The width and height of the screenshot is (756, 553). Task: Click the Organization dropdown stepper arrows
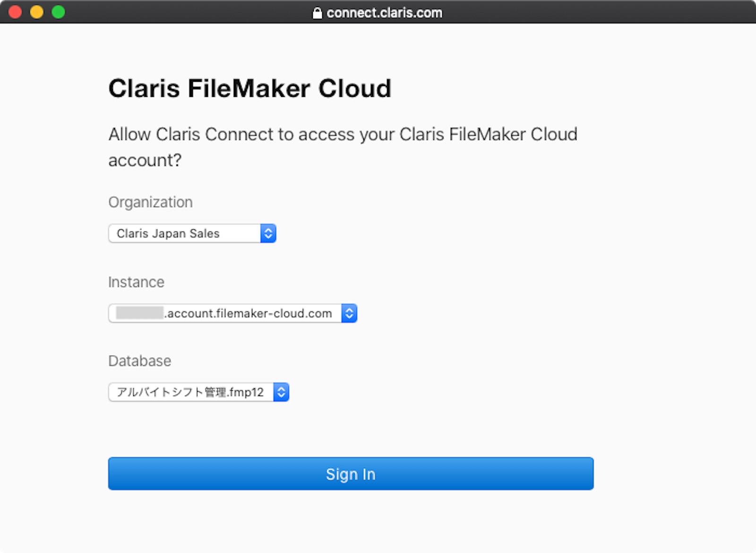tap(268, 233)
